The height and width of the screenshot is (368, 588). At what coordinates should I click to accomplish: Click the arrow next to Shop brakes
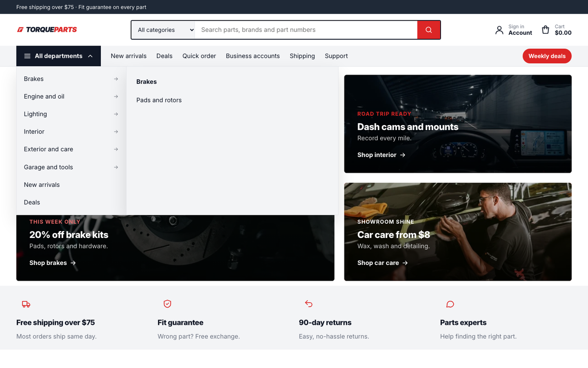[73, 263]
